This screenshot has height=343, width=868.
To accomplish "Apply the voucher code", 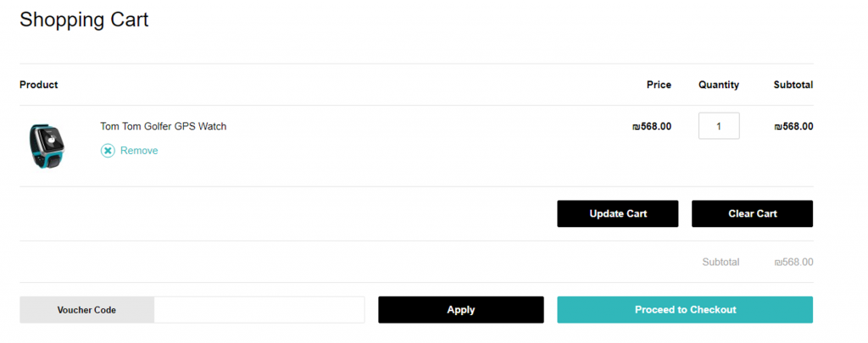I will tap(460, 310).
